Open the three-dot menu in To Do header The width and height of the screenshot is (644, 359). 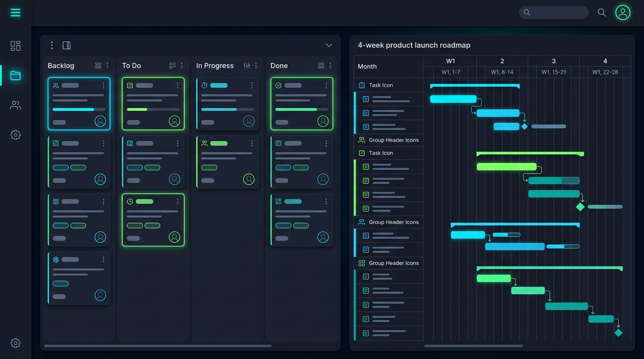(182, 65)
